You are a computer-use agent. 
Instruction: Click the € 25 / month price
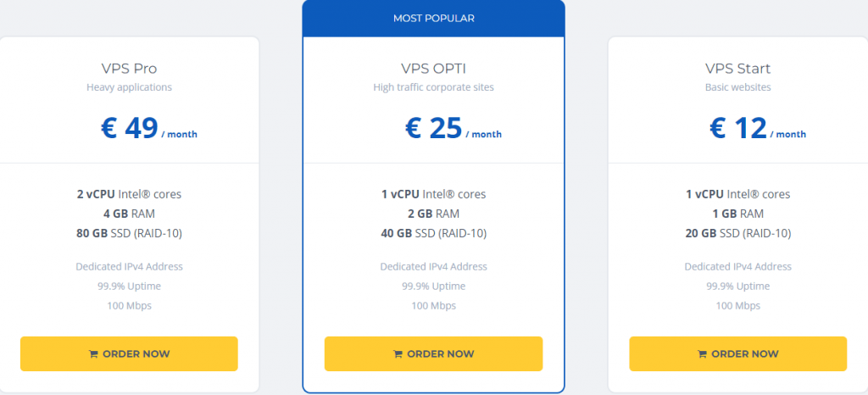pos(453,128)
